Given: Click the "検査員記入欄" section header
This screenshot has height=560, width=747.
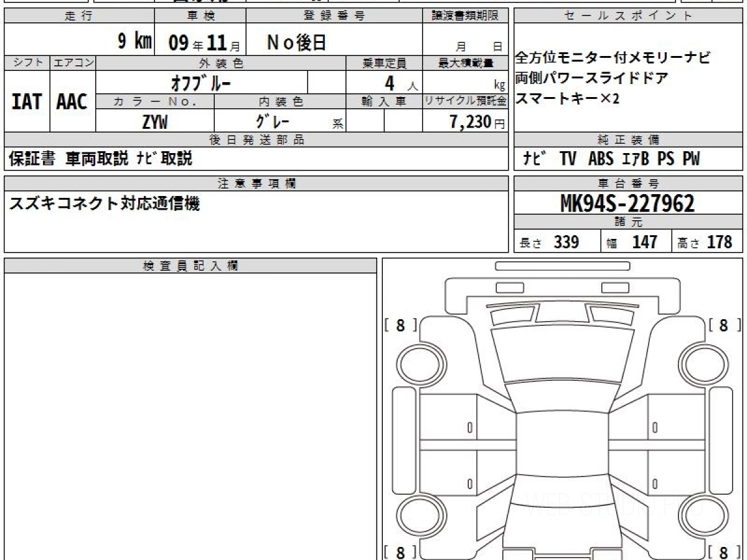Looking at the screenshot, I should click(x=190, y=266).
